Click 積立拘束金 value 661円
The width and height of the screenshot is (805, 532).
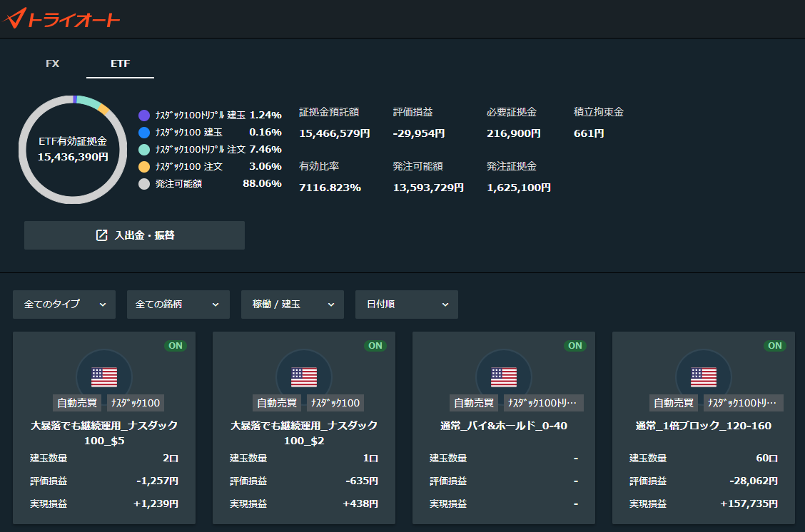[588, 133]
